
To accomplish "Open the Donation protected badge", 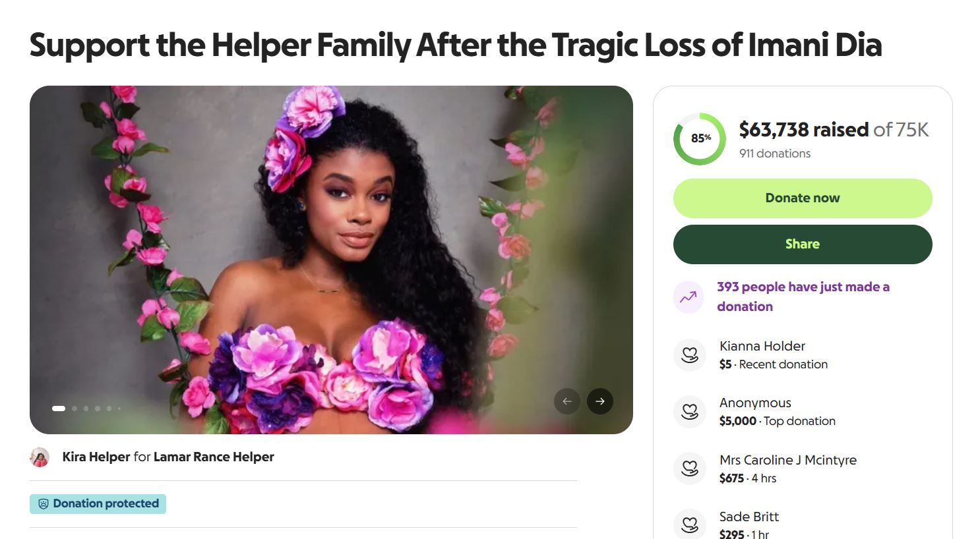I will pos(98,504).
